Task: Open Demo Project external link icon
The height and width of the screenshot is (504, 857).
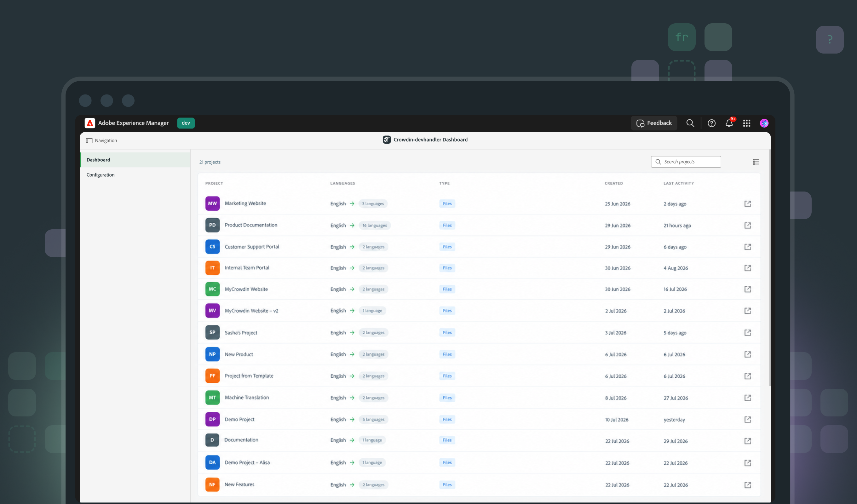Action: [747, 420]
